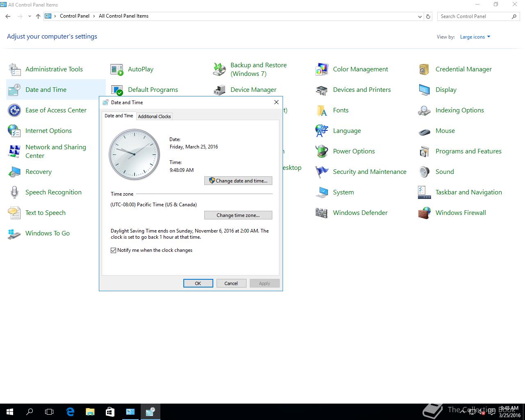
Task: Open the Windows Start menu
Action: (10, 412)
